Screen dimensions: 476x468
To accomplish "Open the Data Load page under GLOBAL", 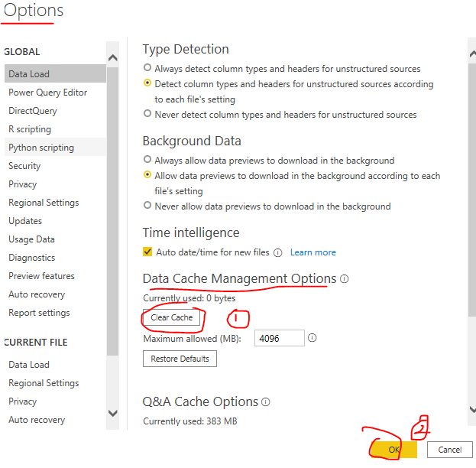I will [55, 73].
